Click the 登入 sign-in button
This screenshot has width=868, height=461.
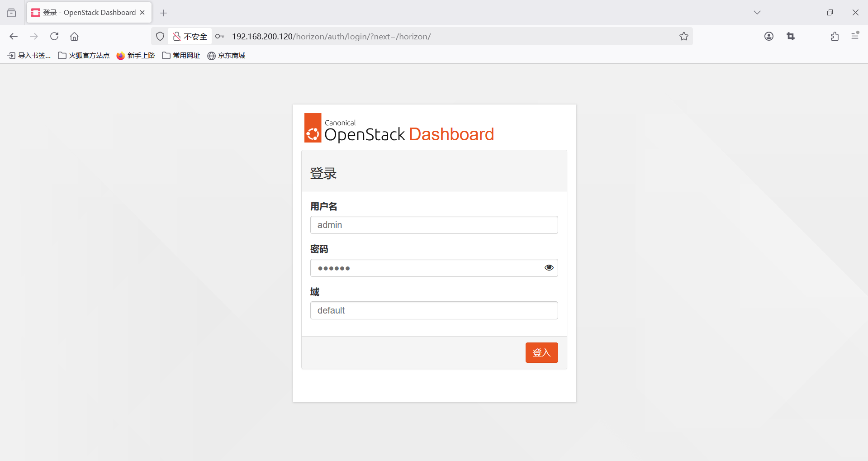[x=542, y=352]
